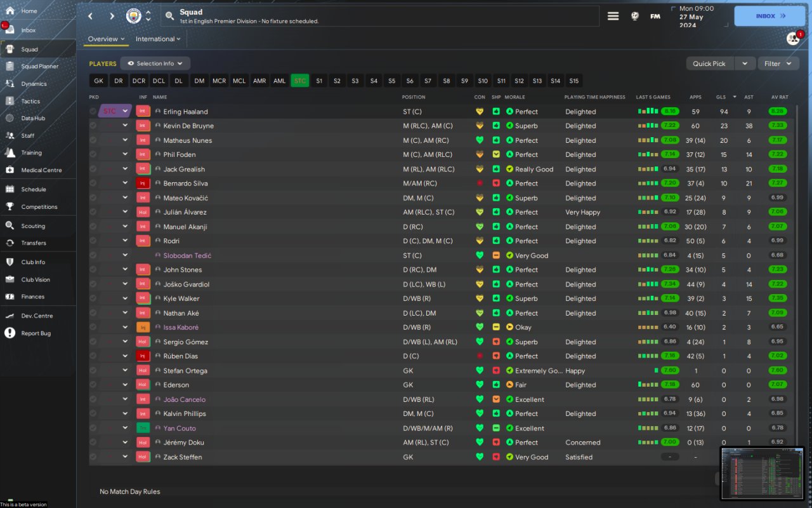Tick the selection circle for Kevin De Bruyne
This screenshot has height=508, width=812.
coord(93,126)
